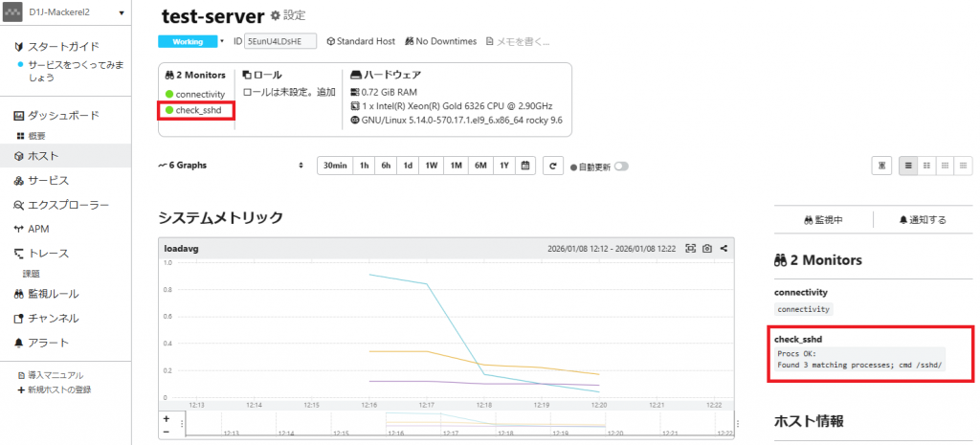980x445 pixels.
Task: Select the 30min time range
Action: [x=334, y=166]
